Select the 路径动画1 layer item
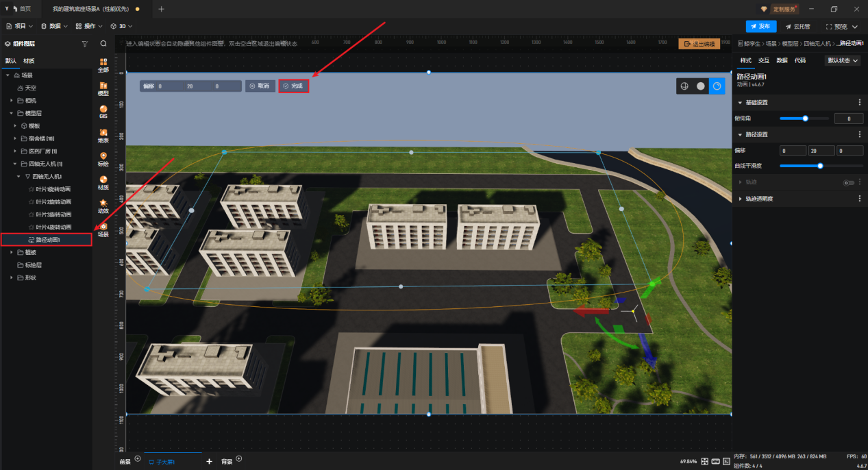 47,240
